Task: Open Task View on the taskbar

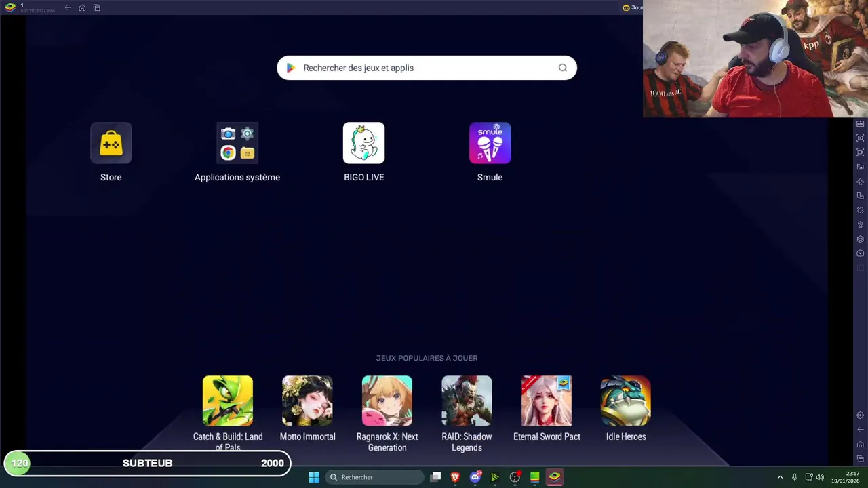Action: pyautogui.click(x=436, y=477)
